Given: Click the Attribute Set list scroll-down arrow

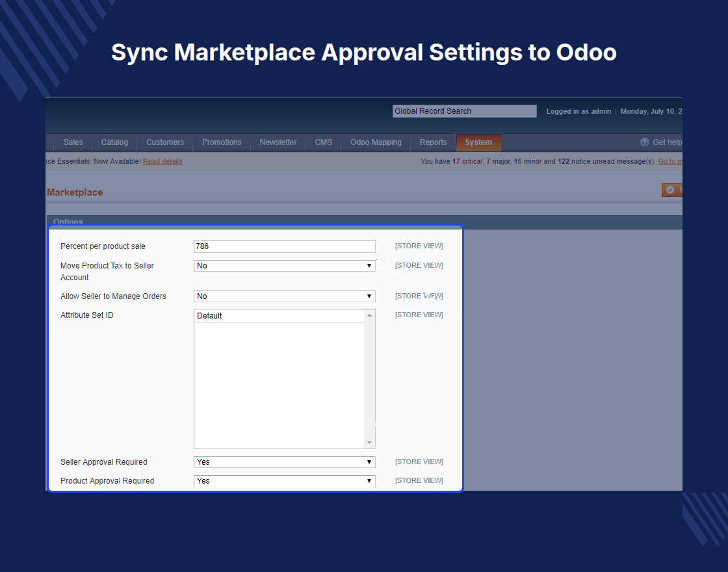Looking at the screenshot, I should (370, 443).
